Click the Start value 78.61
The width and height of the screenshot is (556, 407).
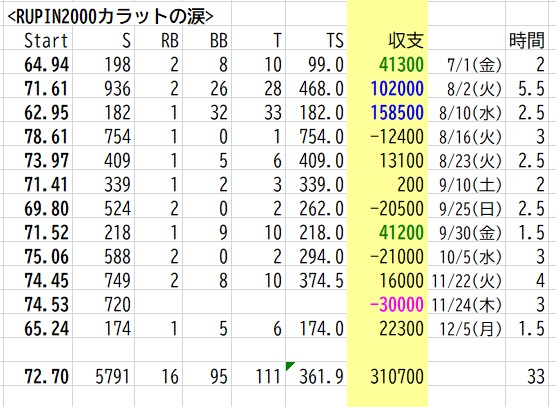(x=46, y=136)
